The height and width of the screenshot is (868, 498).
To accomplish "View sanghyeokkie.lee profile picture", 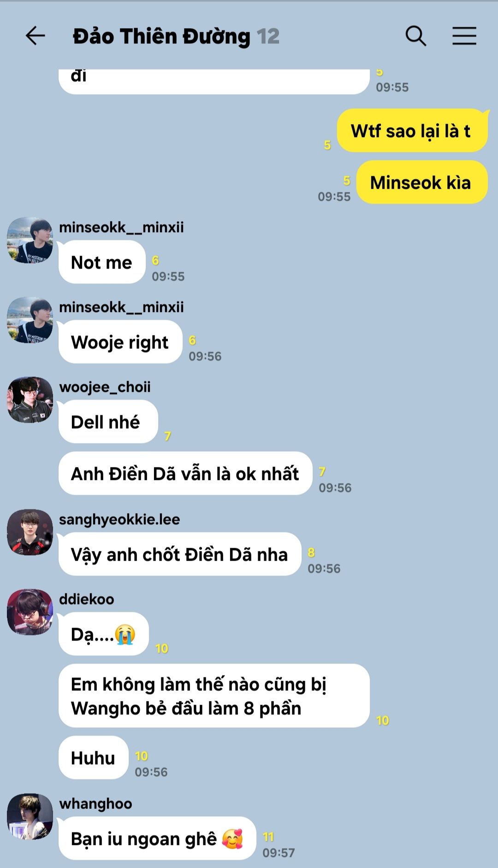I will pyautogui.click(x=30, y=532).
